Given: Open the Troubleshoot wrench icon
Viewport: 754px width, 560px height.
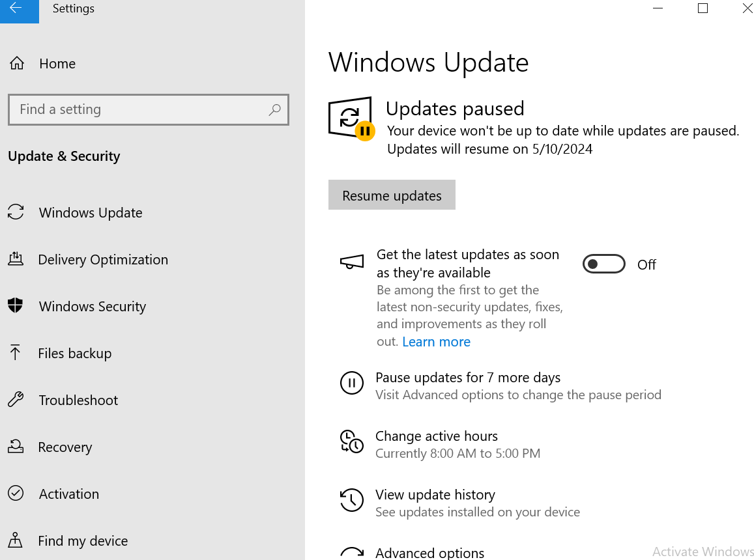Looking at the screenshot, I should pos(16,399).
